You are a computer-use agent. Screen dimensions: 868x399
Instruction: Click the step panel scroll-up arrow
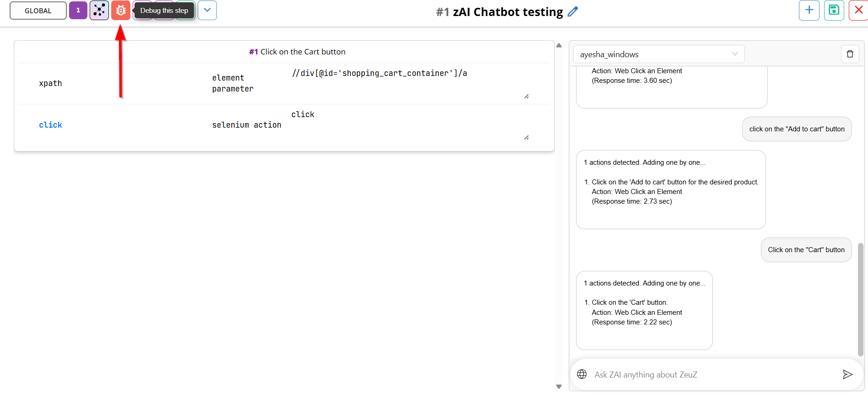(x=559, y=45)
